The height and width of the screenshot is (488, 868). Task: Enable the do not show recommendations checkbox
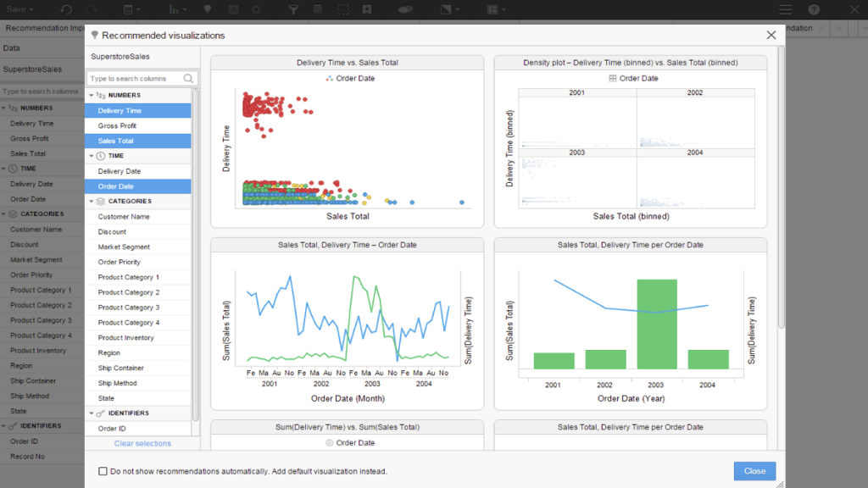pyautogui.click(x=103, y=471)
